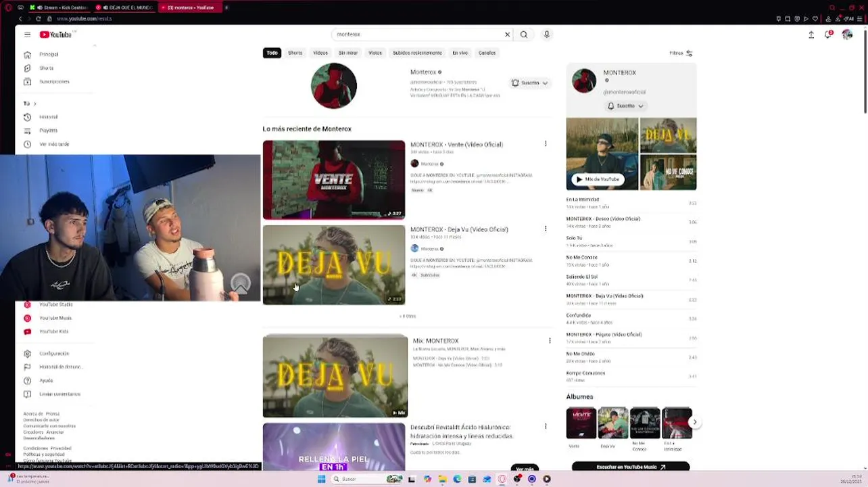Expand the Tú section chevron
The image size is (868, 487).
coord(34,103)
